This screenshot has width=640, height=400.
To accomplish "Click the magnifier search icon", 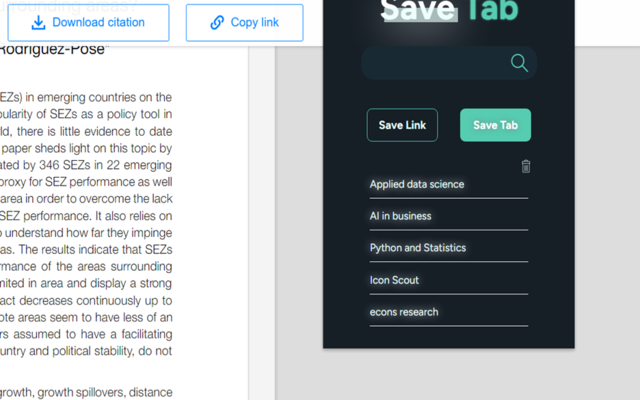I will (x=519, y=63).
